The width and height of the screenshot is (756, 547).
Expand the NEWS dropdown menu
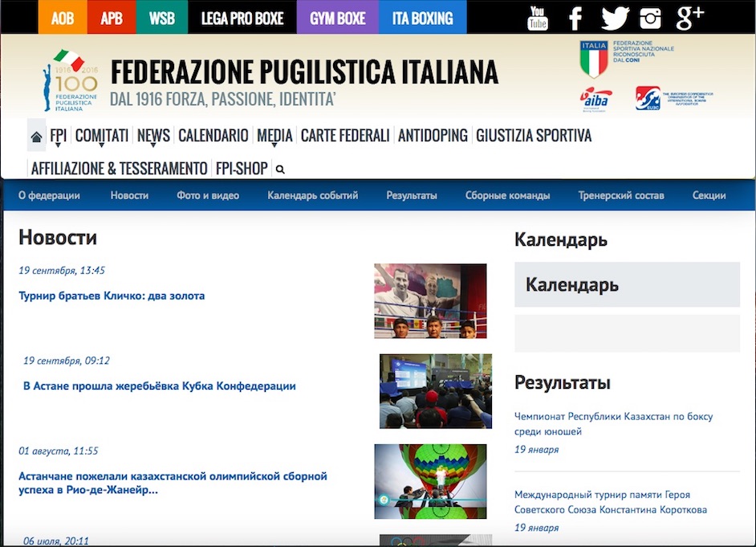[153, 137]
